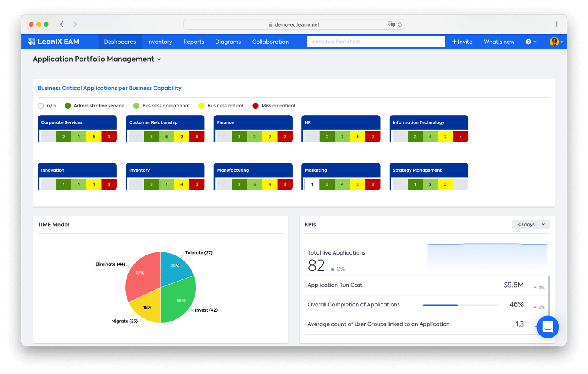
Task: Toggle the Business operational legend filter
Action: point(136,106)
